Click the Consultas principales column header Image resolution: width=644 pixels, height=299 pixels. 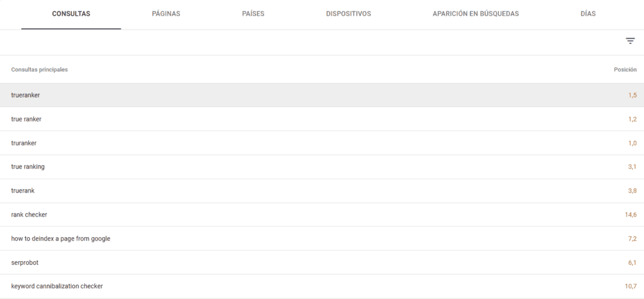point(40,70)
